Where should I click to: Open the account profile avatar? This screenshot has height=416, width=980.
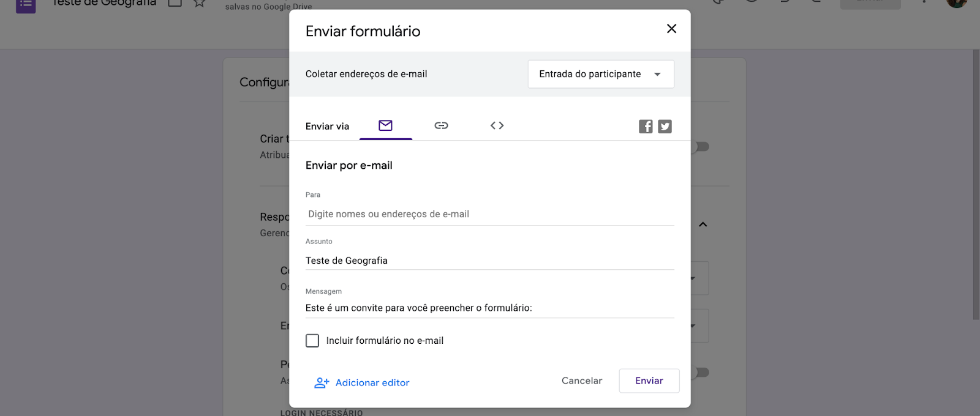pyautogui.click(x=956, y=2)
